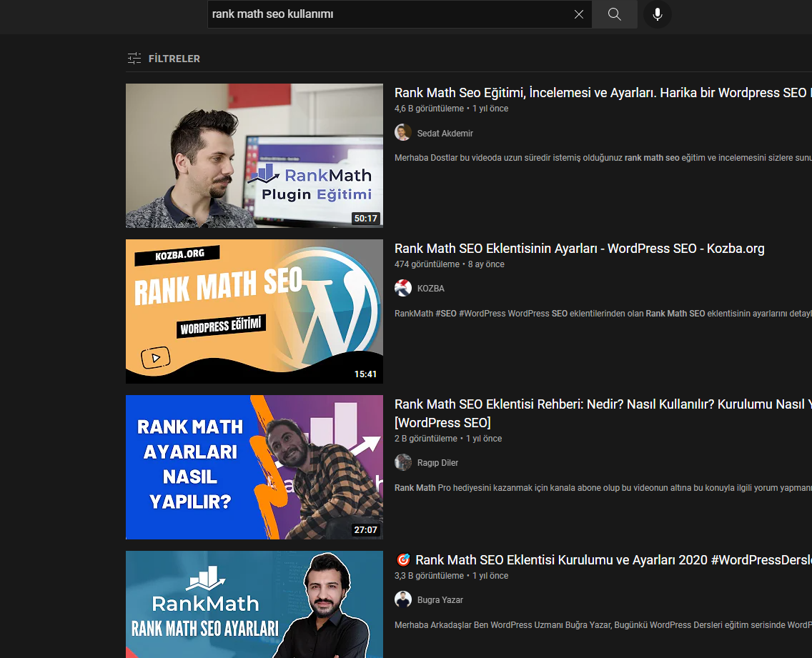Click the description starting 'RankMath #SEO #WordPress'
The height and width of the screenshot is (658, 812).
pyautogui.click(x=603, y=314)
